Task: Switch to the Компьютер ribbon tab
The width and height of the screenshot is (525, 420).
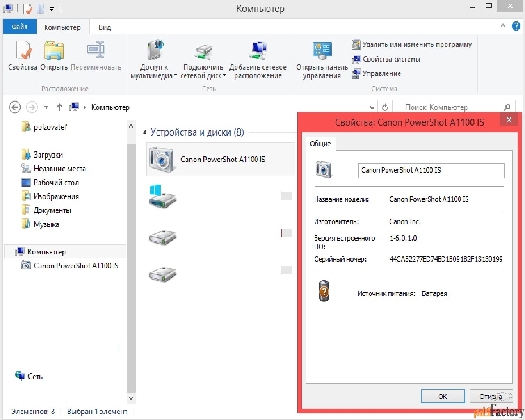Action: click(x=62, y=27)
